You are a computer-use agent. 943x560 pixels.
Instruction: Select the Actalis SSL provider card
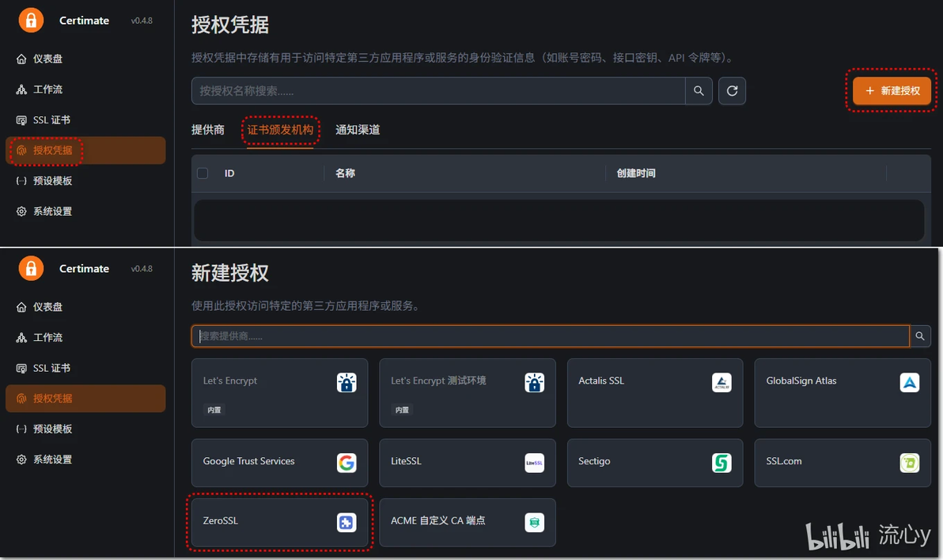[x=655, y=393]
